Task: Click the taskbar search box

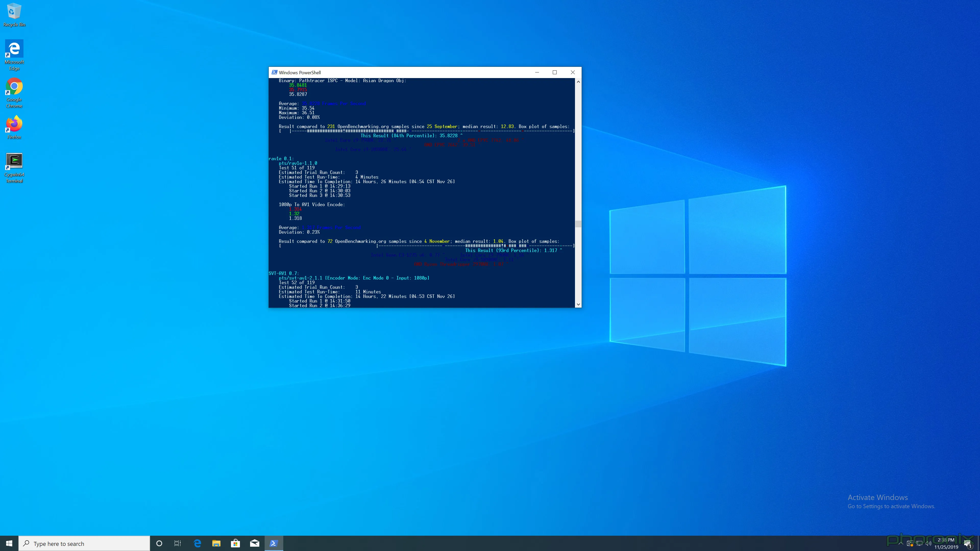Action: 84,543
